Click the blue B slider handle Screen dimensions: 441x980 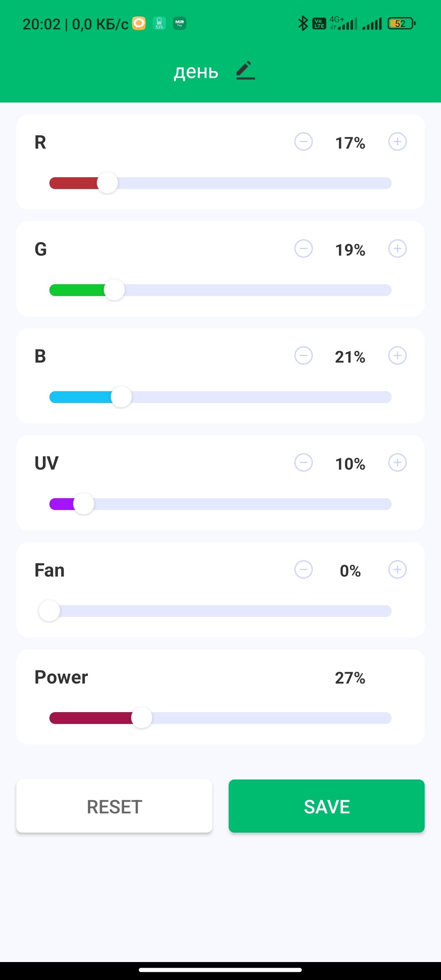[x=121, y=397]
